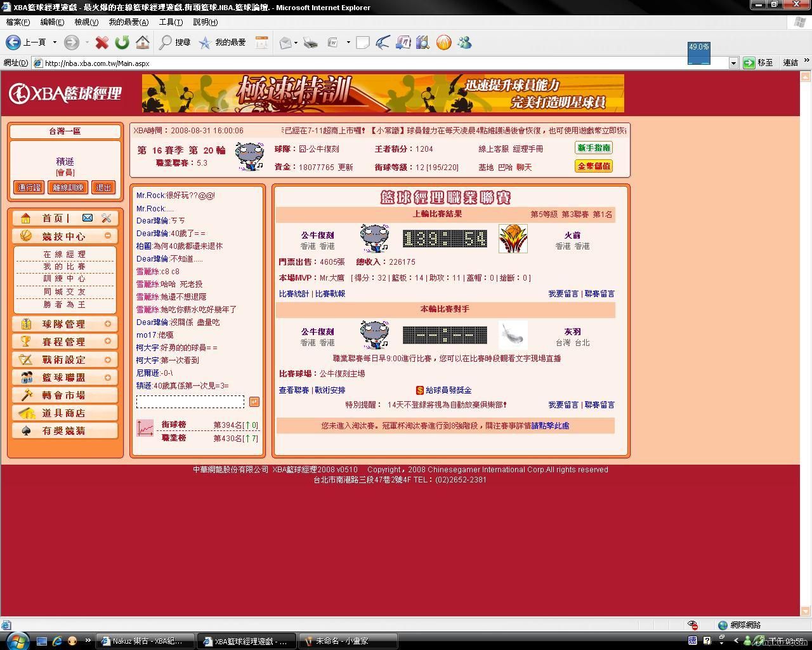The image size is (812, 650).
Task: Open the 工具(T) menu
Action: (x=170, y=22)
